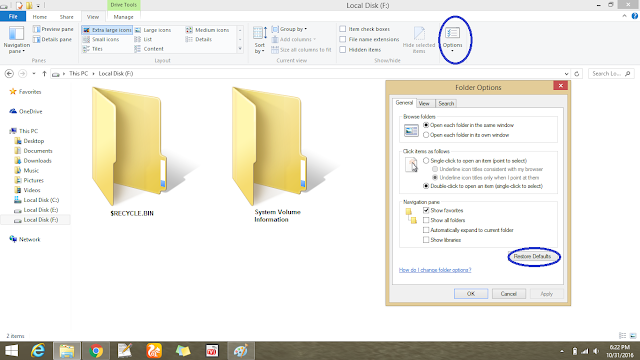The image size is (640, 360).
Task: Expand the Layout gallery more arrow
Action: tap(240, 49)
